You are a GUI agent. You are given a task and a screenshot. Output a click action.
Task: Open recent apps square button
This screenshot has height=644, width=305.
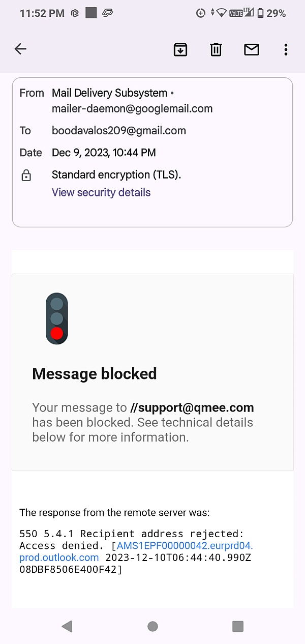click(237, 626)
